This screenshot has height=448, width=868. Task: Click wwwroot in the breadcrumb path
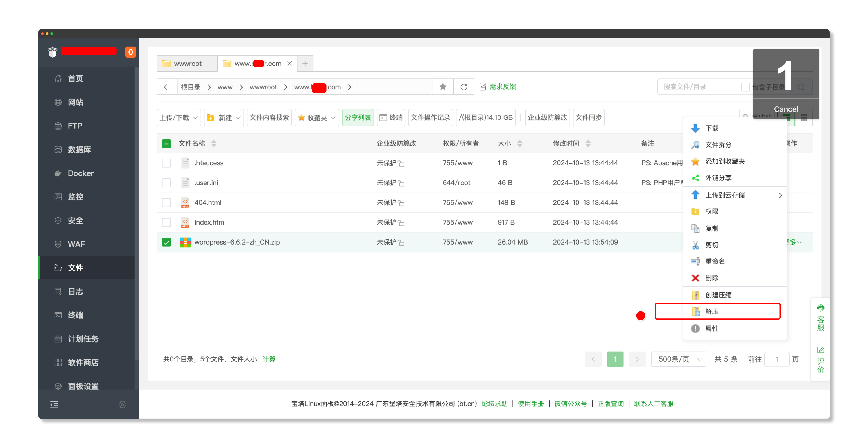(263, 87)
